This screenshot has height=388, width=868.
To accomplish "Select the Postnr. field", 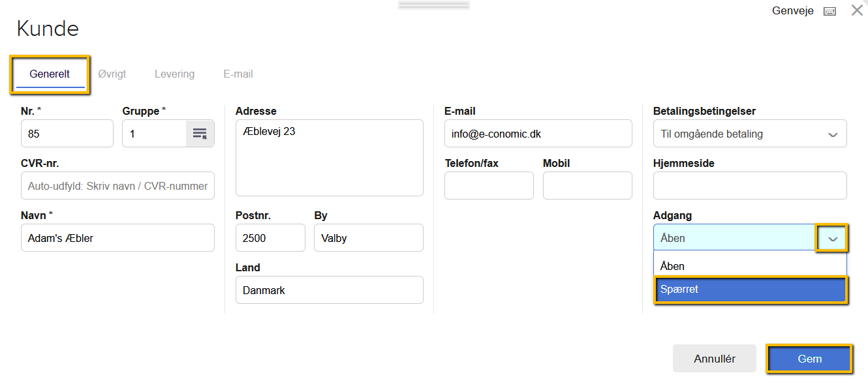I will pos(270,238).
